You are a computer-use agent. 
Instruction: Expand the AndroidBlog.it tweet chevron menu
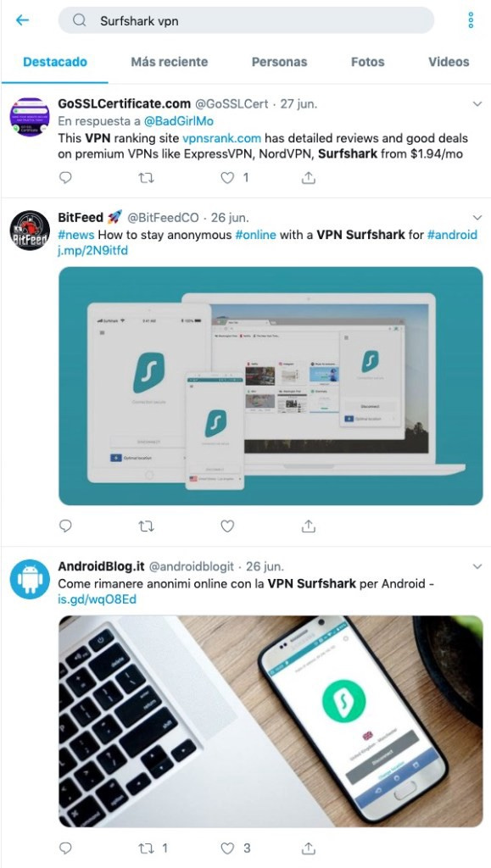[x=477, y=566]
